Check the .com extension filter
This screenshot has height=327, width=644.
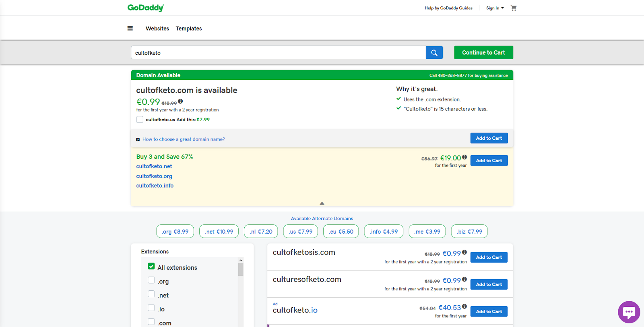point(151,322)
